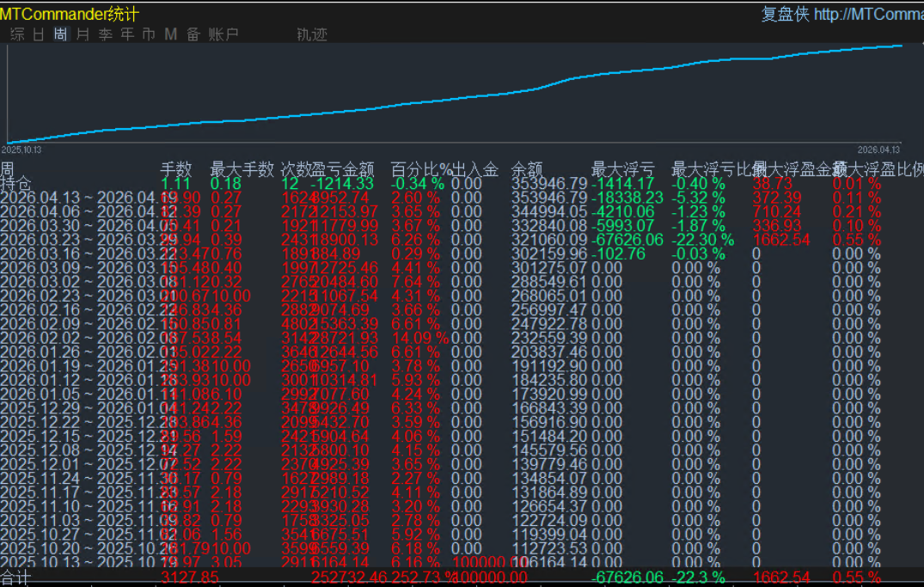Click the balance 232559.39

click(549, 339)
